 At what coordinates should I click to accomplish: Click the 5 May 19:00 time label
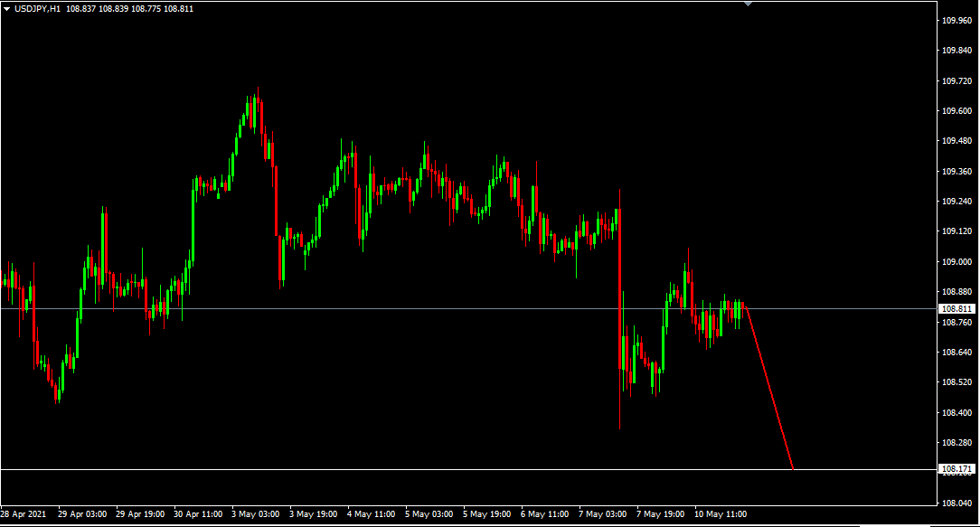coord(487,514)
